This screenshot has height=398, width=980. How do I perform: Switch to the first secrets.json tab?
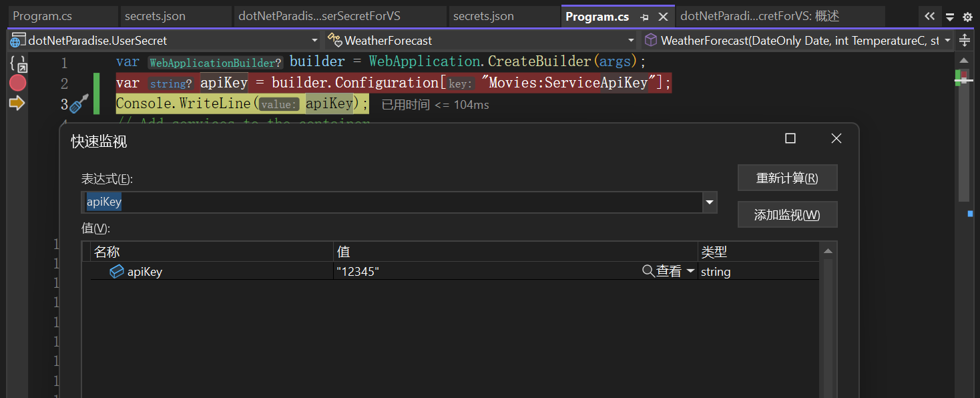[155, 16]
